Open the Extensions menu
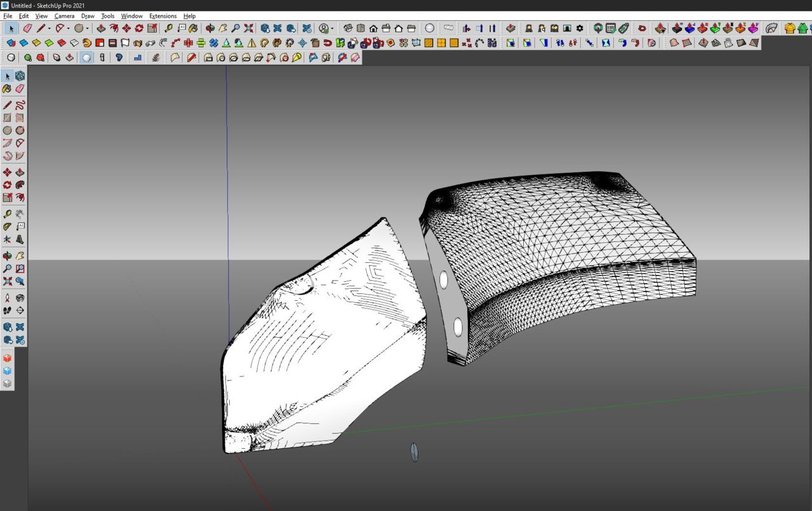The image size is (812, 511). tap(163, 16)
